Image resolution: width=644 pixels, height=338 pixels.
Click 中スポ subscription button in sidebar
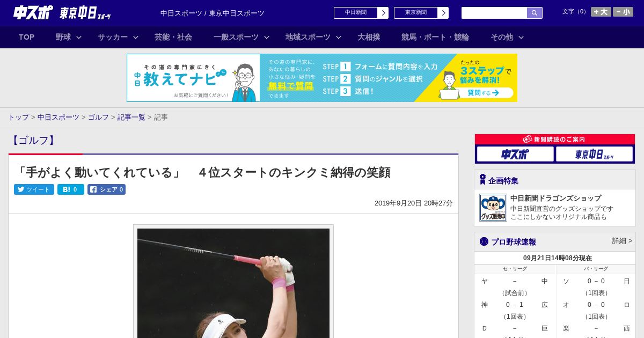pos(515,155)
